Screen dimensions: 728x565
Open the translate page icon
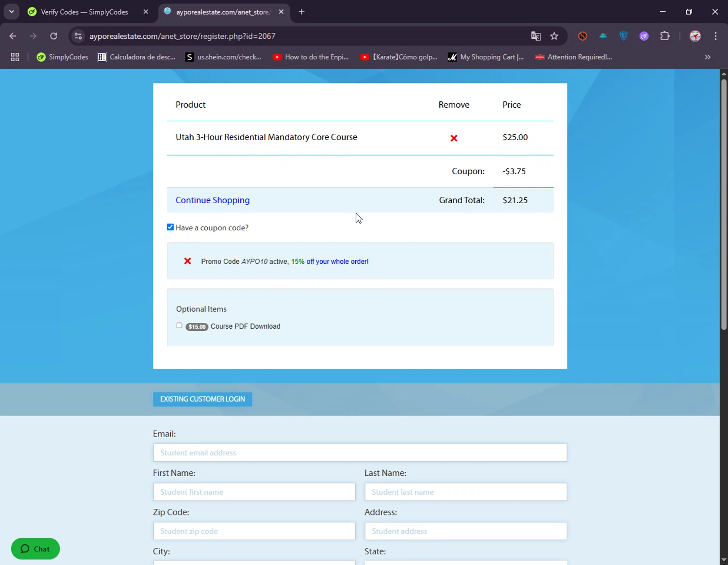536,36
